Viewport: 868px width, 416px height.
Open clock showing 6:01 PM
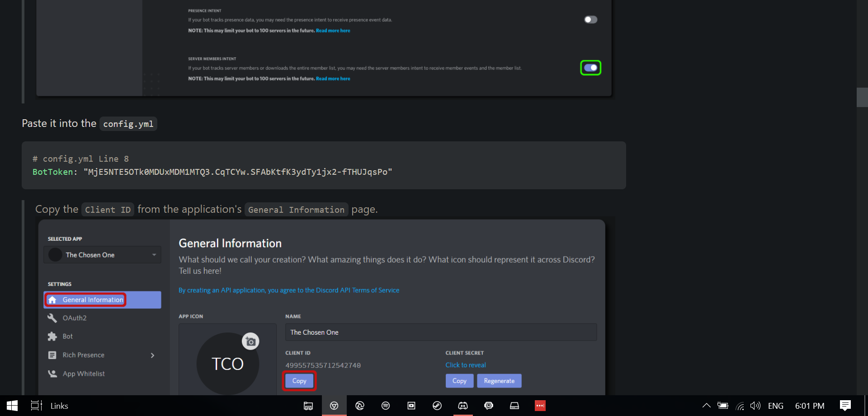click(810, 406)
